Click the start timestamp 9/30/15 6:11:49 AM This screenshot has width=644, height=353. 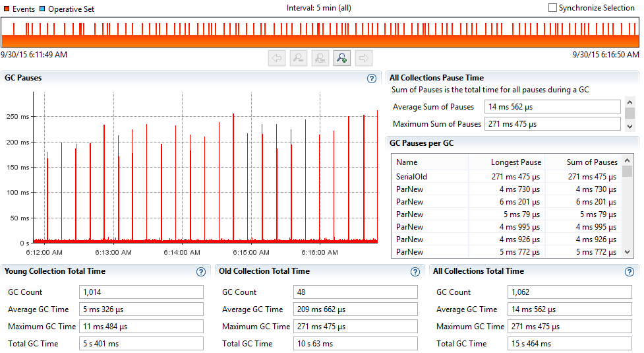pos(34,55)
